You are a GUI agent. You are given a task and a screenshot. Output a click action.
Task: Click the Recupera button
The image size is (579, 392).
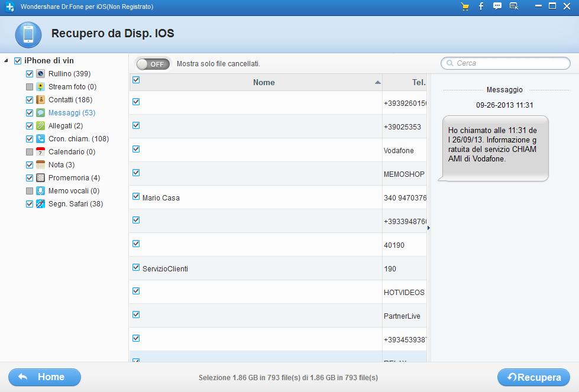coord(533,377)
